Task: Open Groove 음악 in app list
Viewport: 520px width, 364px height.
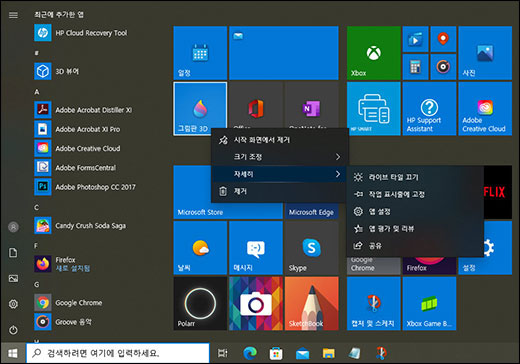Action: 97,322
